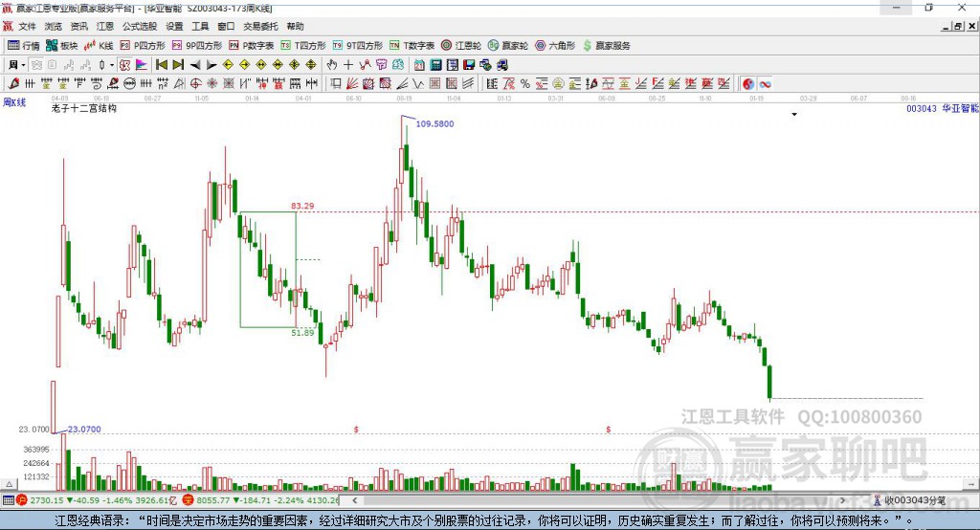Screen dimensions: 980x530
Task: Expand the candlestick chart type dropdown arrow
Action: [x=112, y=65]
